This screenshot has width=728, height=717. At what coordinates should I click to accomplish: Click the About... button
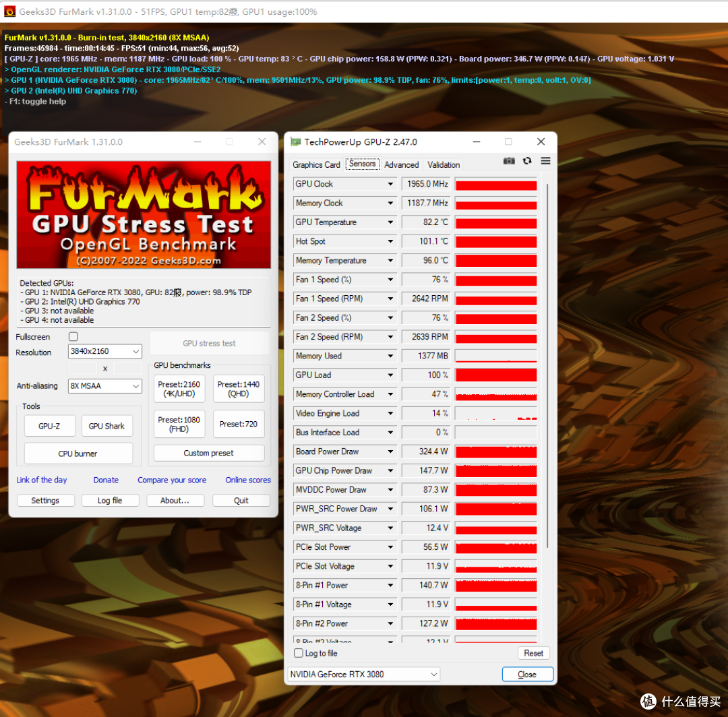click(175, 500)
